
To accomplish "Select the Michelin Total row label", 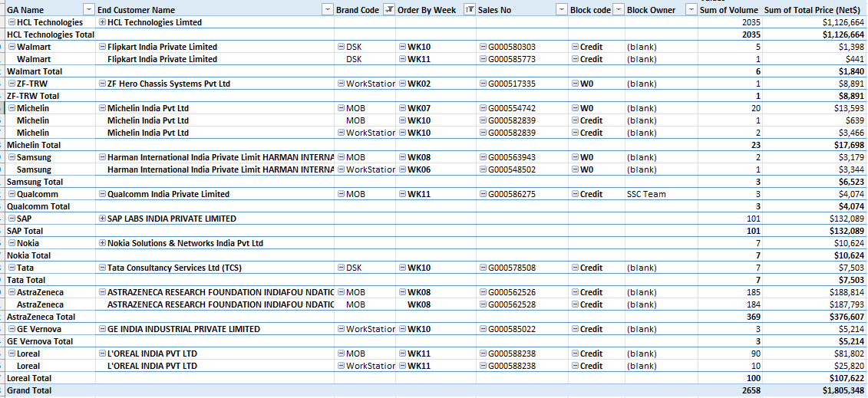I will [34, 145].
